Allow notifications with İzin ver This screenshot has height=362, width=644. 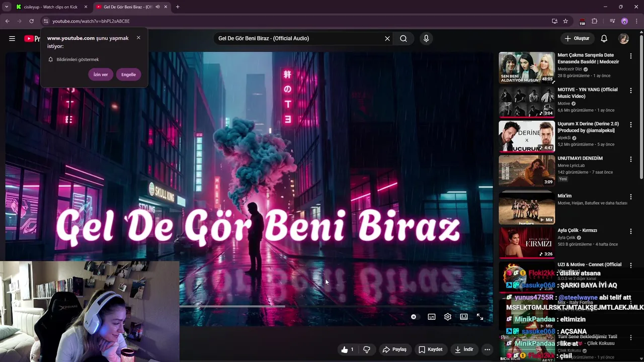[x=101, y=74]
